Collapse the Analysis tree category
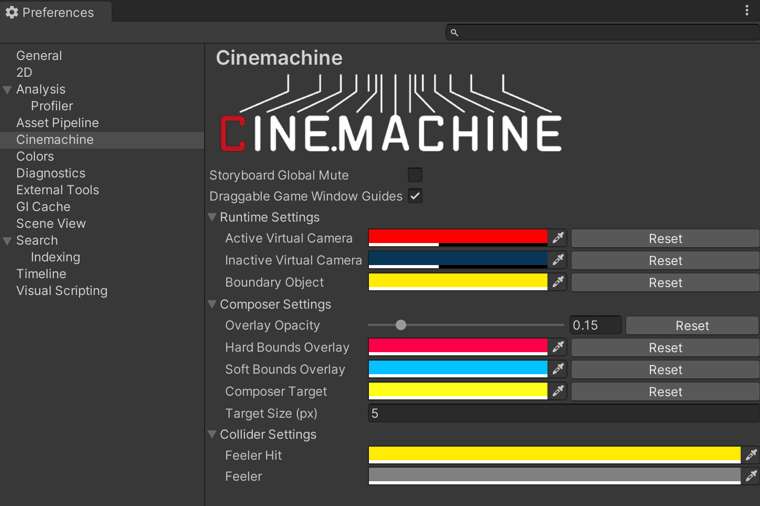 (x=8, y=90)
